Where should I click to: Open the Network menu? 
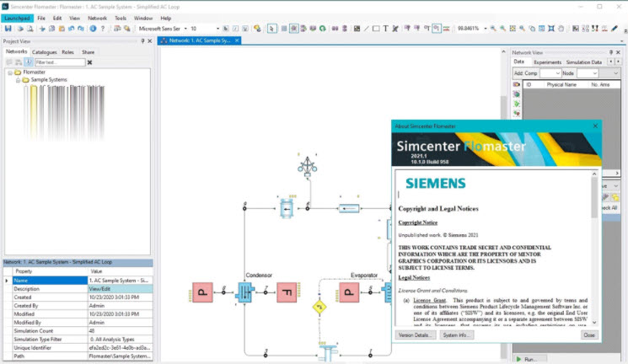97,18
